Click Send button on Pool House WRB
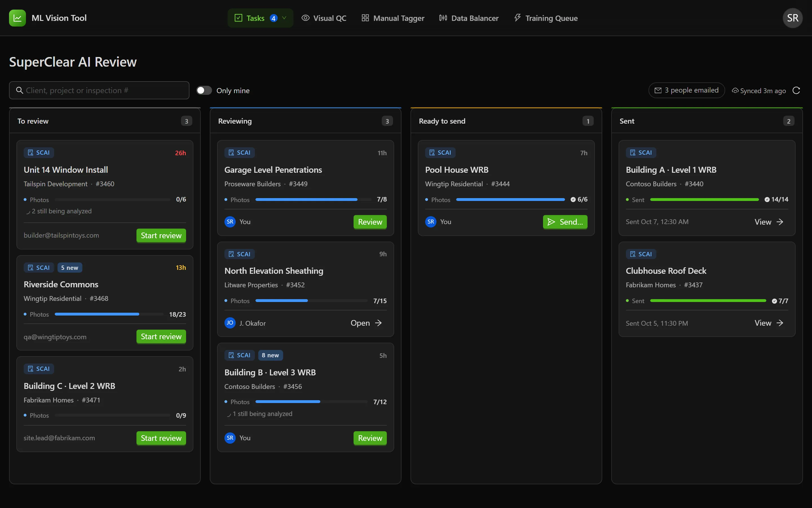The width and height of the screenshot is (812, 508). (565, 222)
